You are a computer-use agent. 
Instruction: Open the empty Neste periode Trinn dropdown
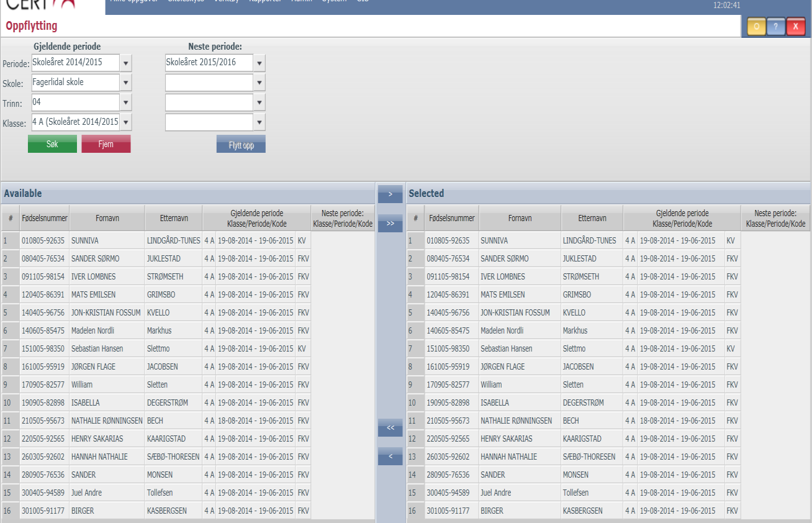click(259, 102)
